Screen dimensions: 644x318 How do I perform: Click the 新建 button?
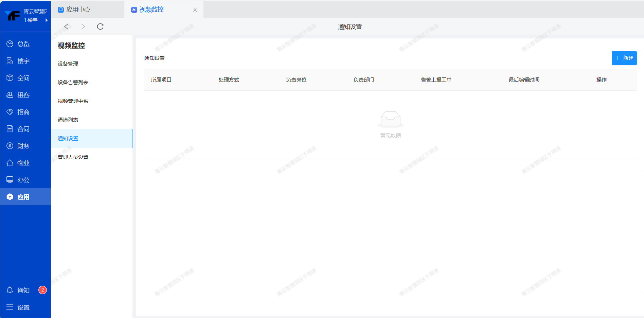(x=624, y=58)
